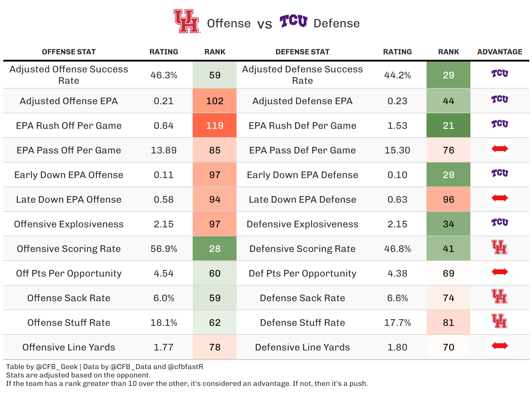Viewport: 532px width, 394px height.
Task: Click push arrow in Late Down EPA row
Action: 500,198
